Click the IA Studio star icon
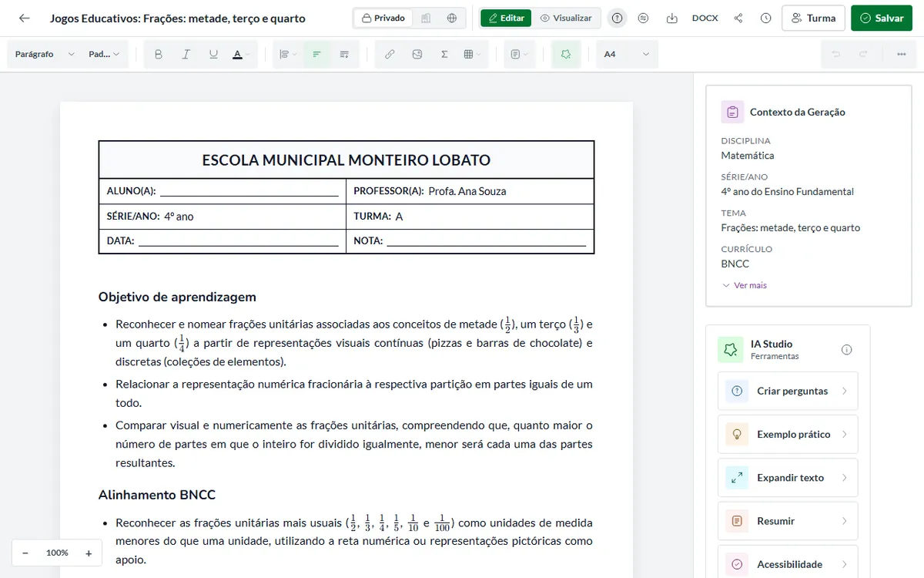This screenshot has width=924, height=578. [x=730, y=350]
